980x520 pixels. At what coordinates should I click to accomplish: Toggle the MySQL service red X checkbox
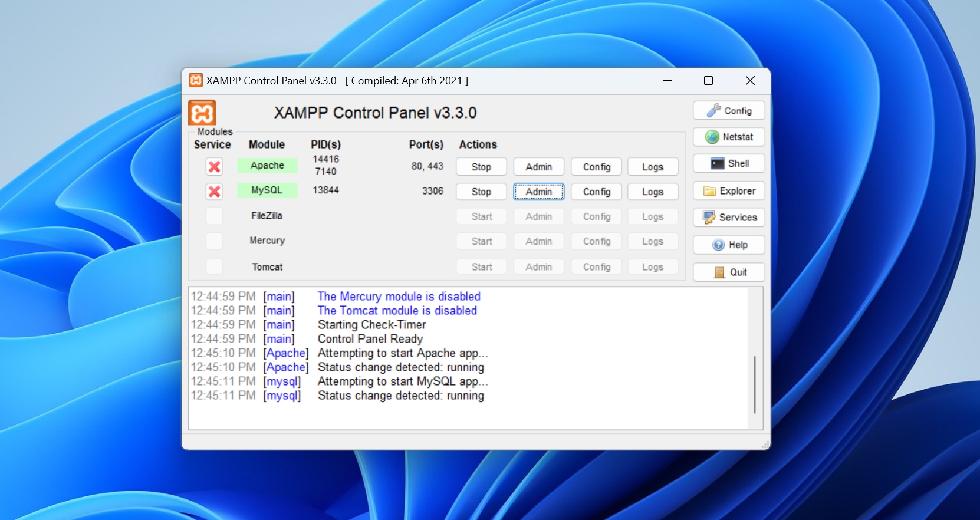pos(215,192)
